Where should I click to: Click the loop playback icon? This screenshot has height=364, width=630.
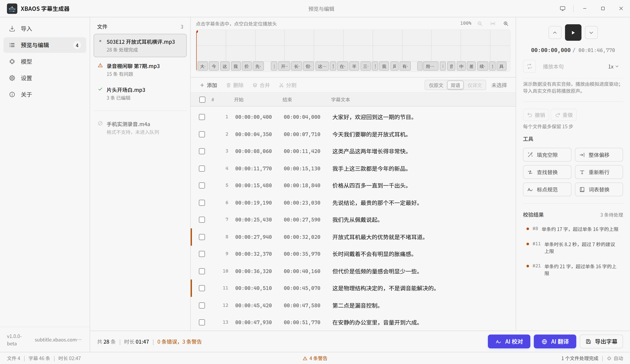529,66
